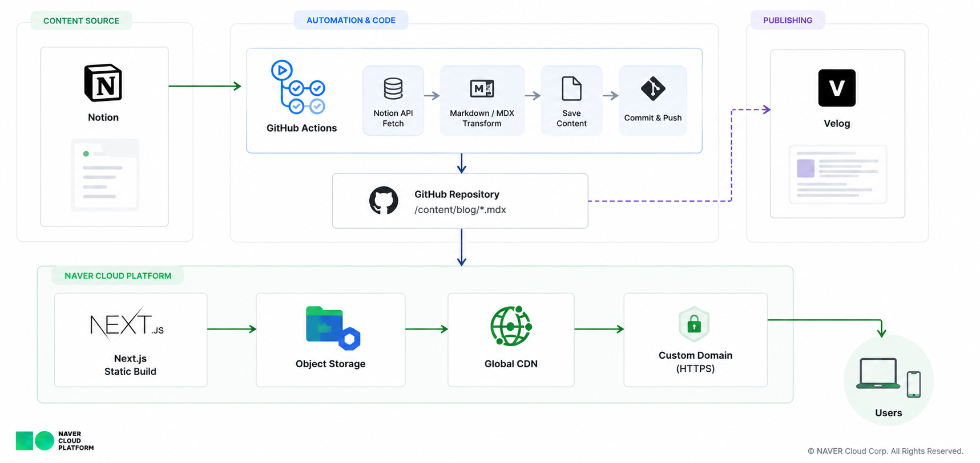
Task: Select the NAVER CLOUD PLATFORM section label
Action: (118, 275)
